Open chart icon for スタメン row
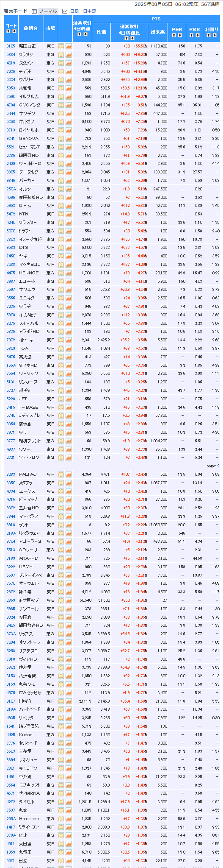 coord(69,63)
